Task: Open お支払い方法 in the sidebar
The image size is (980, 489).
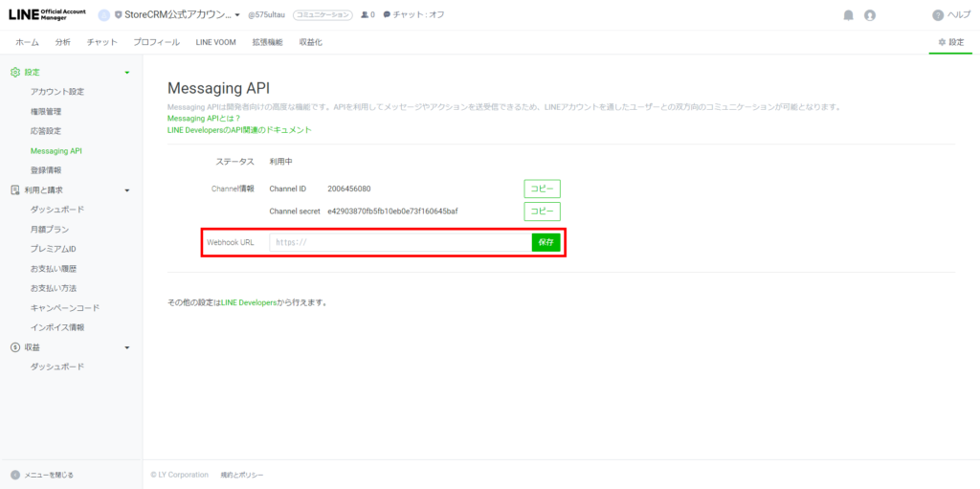Action: click(54, 288)
